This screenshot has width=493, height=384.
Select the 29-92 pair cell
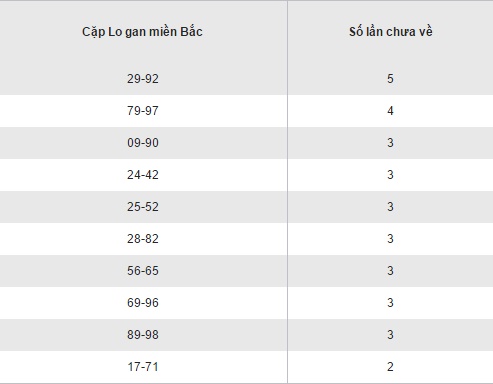click(x=143, y=79)
